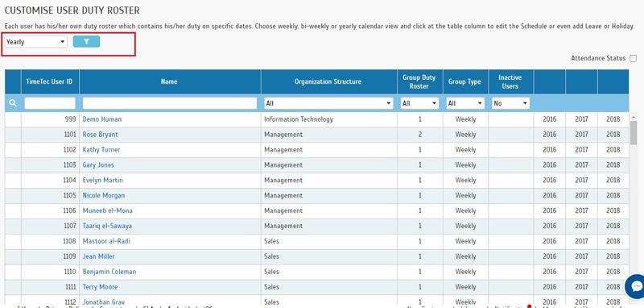Click Management cell in Nicole Morgan row
This screenshot has height=308, width=644.
point(283,195)
